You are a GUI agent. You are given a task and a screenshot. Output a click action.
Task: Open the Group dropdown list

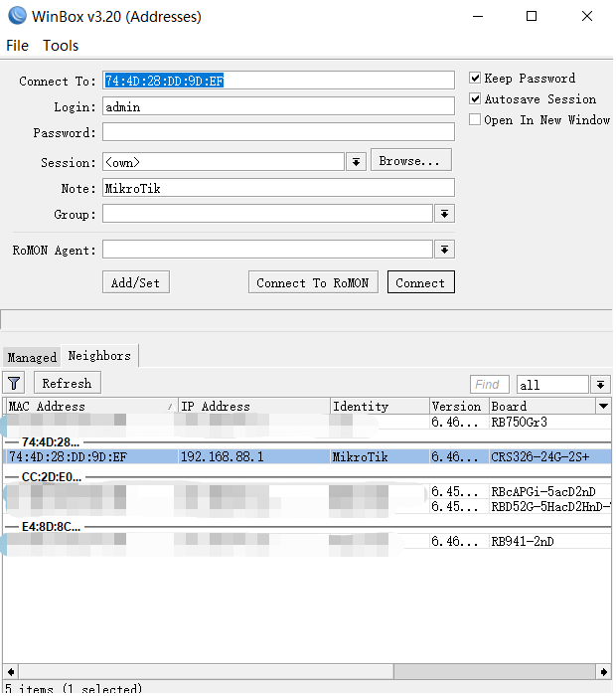[444, 214]
